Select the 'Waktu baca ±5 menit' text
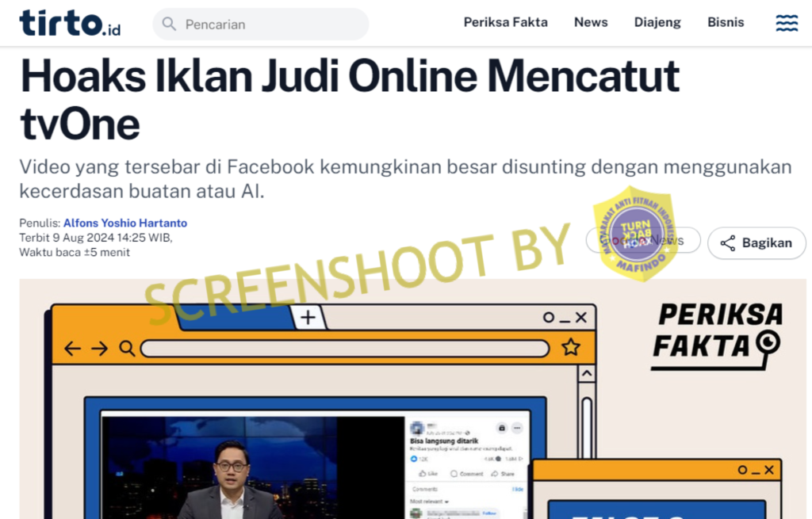Image resolution: width=812 pixels, height=519 pixels. 75,253
